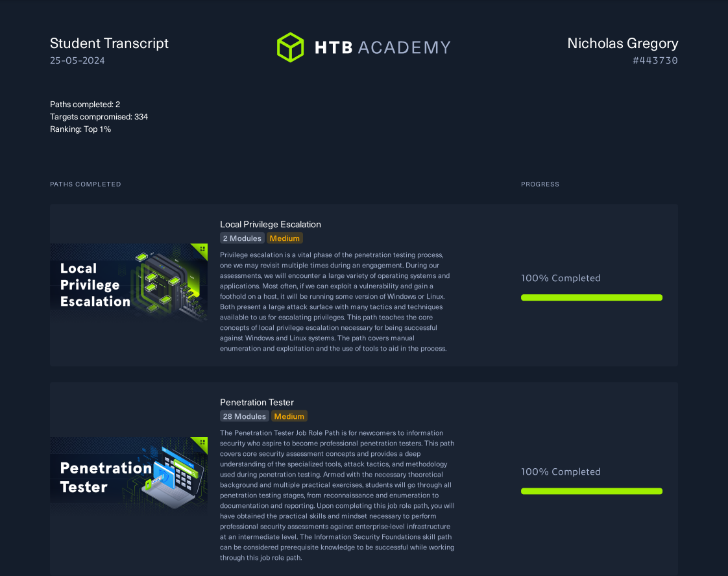Click the Ranking: Top 1% line
This screenshot has width=728, height=576.
pos(80,129)
